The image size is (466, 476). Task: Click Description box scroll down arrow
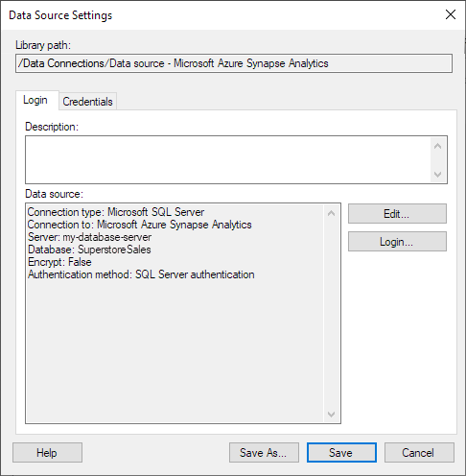coord(437,175)
